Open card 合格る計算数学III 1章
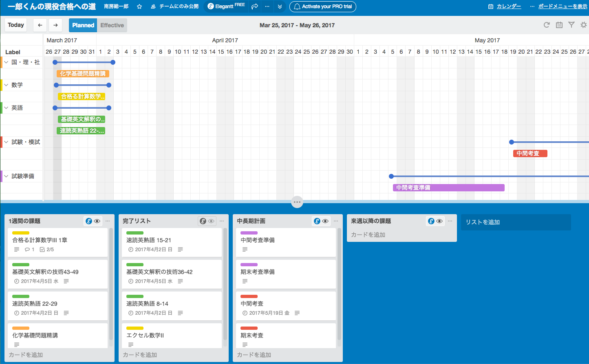The width and height of the screenshot is (589, 364). coord(57,242)
